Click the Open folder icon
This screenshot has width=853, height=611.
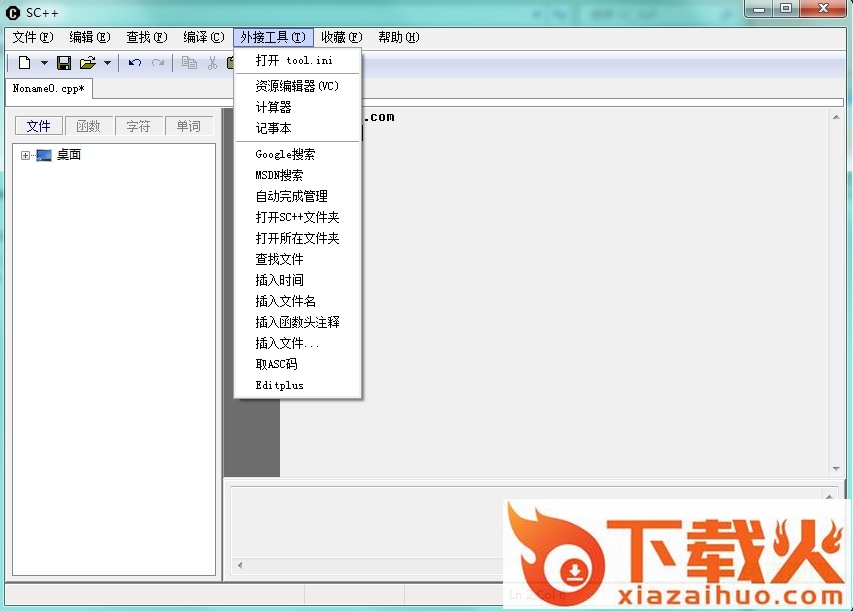tap(88, 63)
